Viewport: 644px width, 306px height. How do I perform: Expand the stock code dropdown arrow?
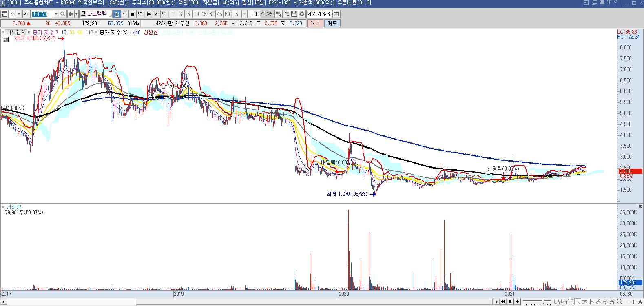click(56, 14)
